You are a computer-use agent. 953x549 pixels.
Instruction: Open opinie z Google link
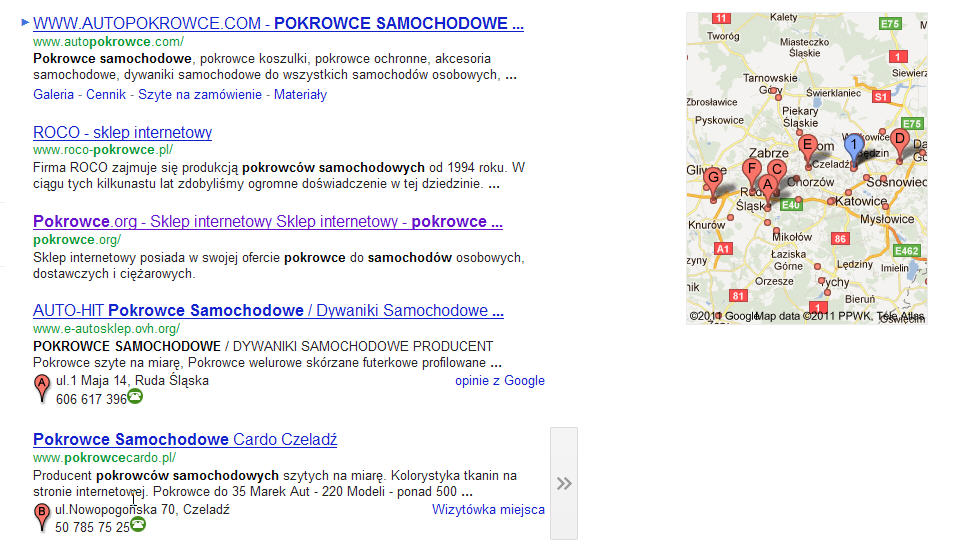(500, 381)
